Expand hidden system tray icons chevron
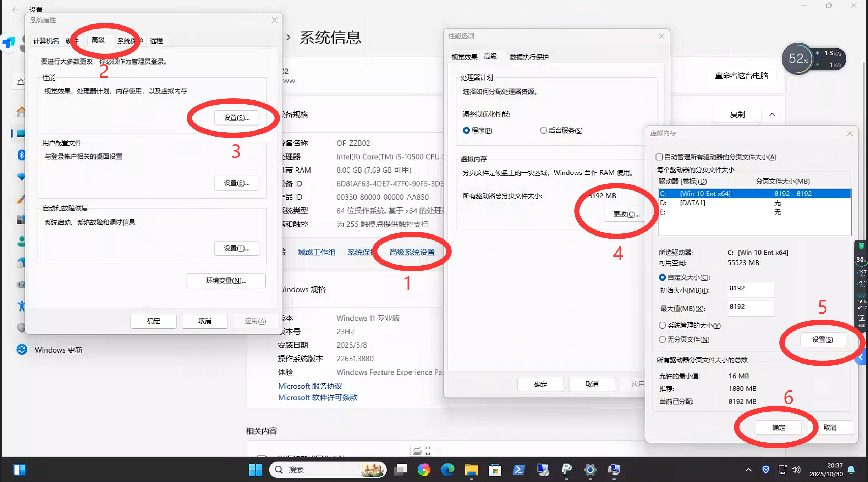 coord(748,470)
